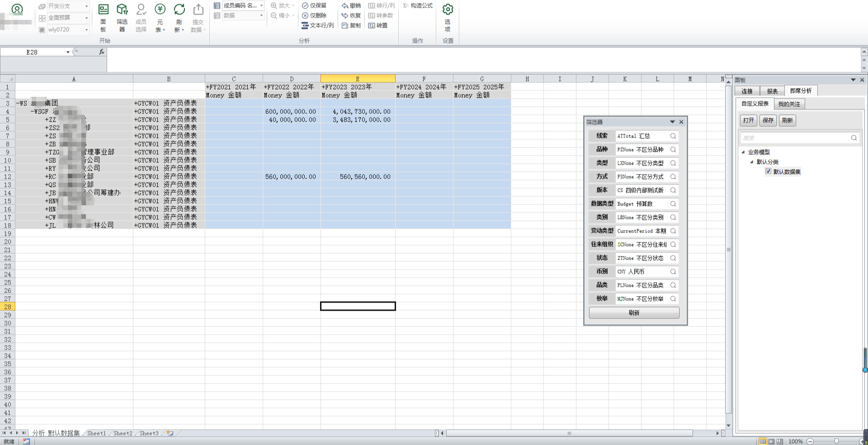Screen dimensions: 868x445
Task: Click 仅保留 keep-only in ribbon
Action: (x=314, y=5)
